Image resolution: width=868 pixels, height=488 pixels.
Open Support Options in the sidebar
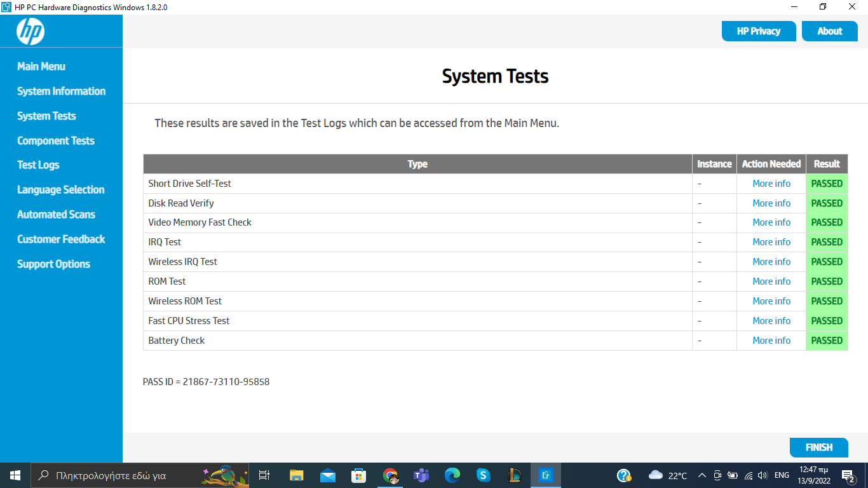click(x=53, y=264)
